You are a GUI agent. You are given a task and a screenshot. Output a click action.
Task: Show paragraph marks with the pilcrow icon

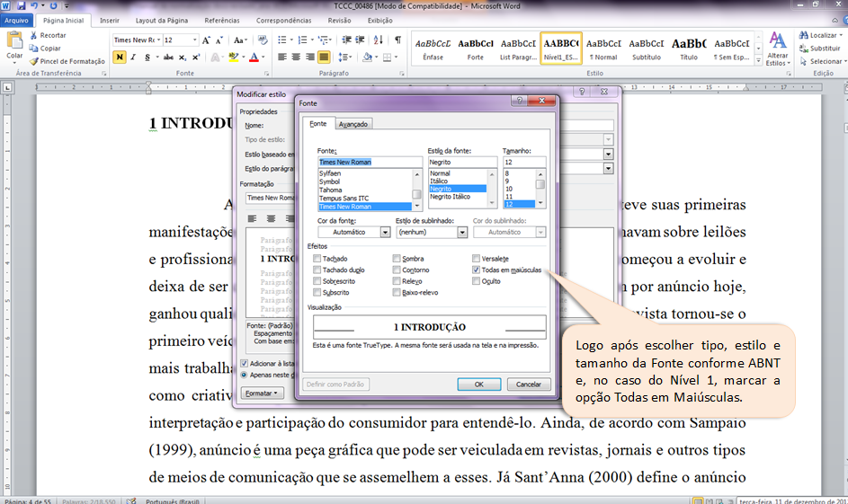[397, 40]
